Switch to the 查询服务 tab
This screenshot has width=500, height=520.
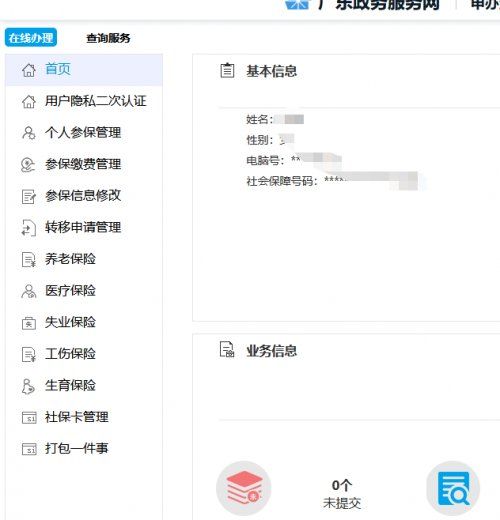(x=108, y=38)
